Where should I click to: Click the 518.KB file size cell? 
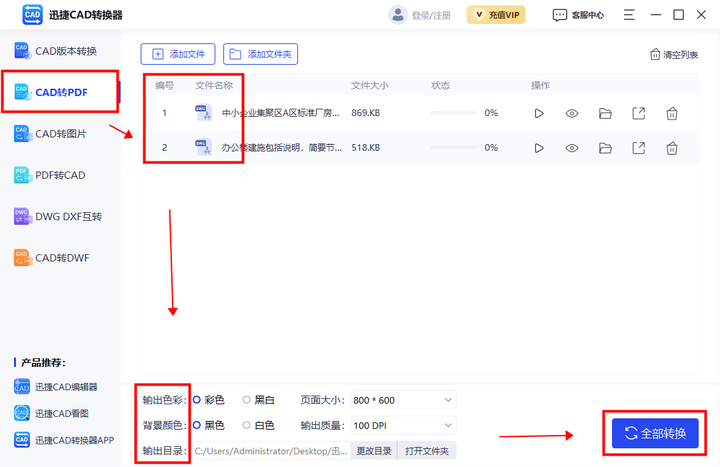point(366,147)
